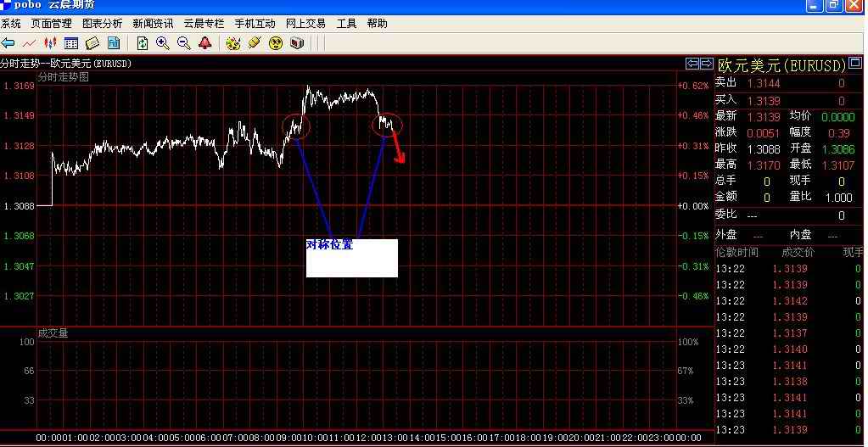Click the 分时走势--欧元美元(EURUSD) chart title

point(66,64)
